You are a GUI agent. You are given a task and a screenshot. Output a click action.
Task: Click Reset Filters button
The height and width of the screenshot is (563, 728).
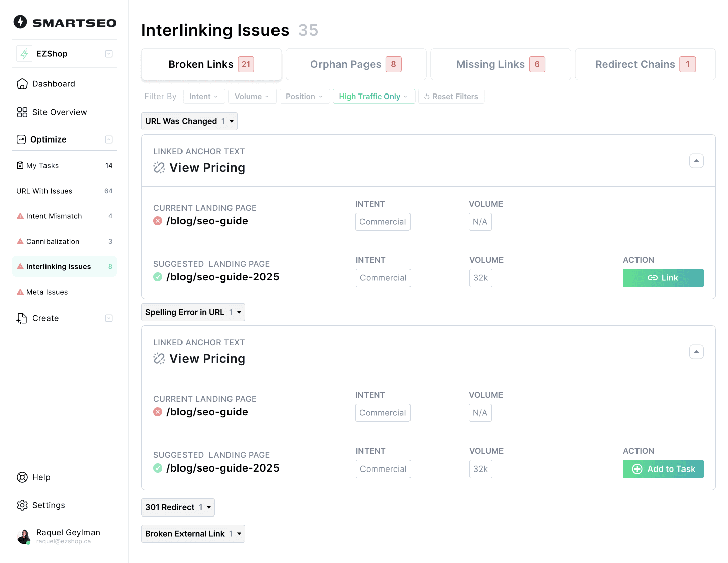pyautogui.click(x=451, y=97)
